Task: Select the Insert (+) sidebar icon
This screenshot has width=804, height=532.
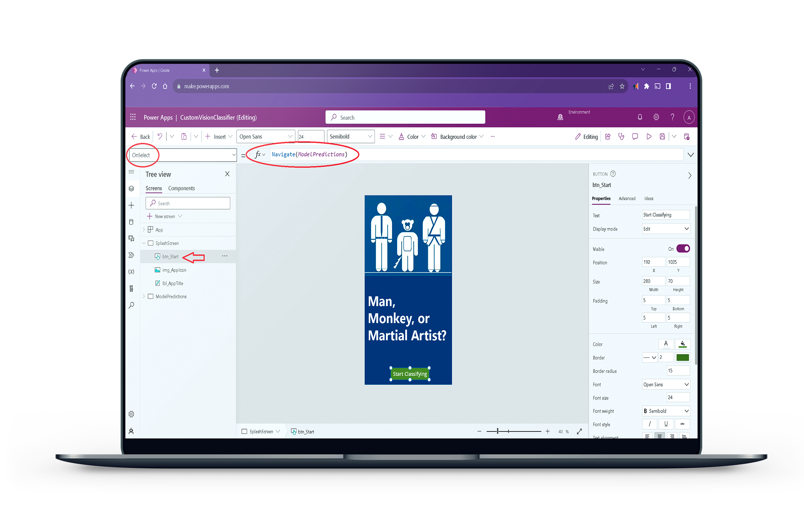Action: (x=132, y=205)
